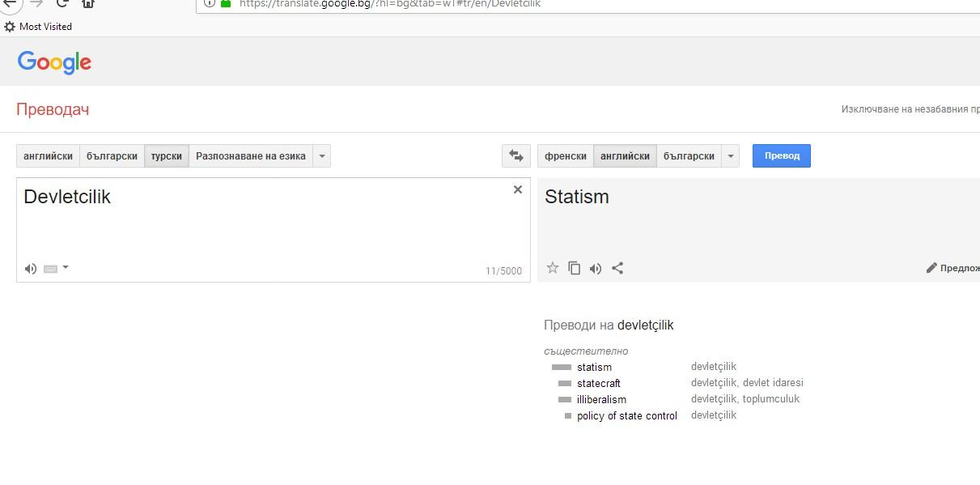The width and height of the screenshot is (980, 485).
Task: Click the blue Превод translate button
Action: [782, 155]
